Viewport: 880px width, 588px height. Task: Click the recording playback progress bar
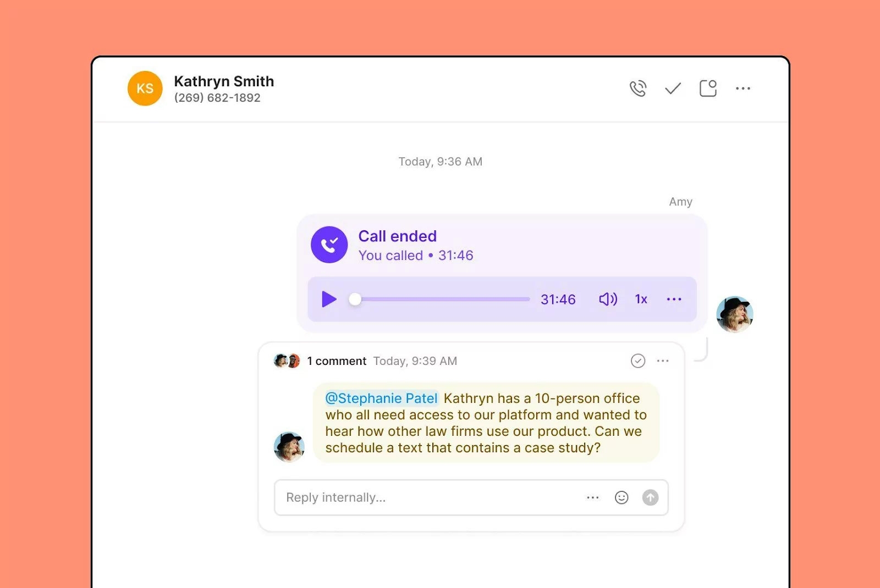click(440, 299)
